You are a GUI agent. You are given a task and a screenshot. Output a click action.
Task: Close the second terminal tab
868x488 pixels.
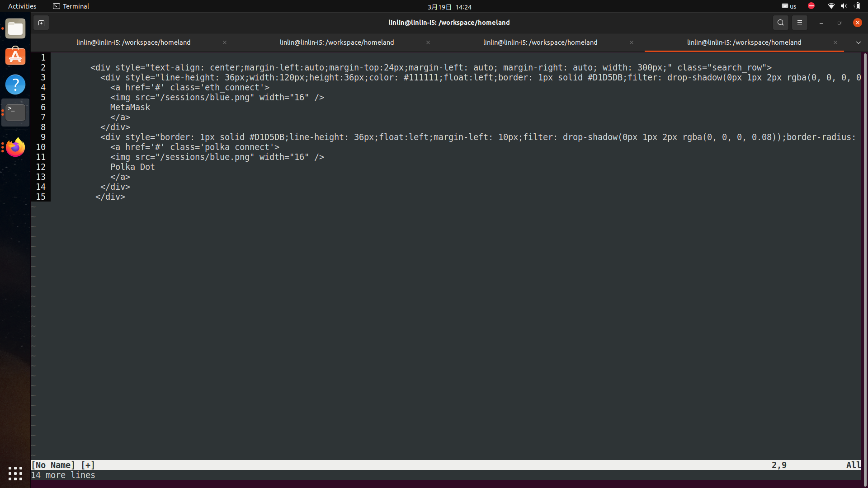click(428, 42)
